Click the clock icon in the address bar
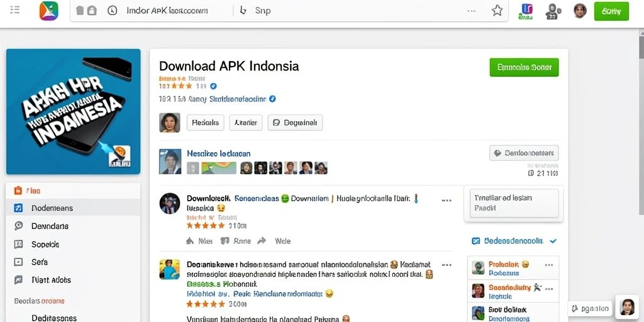This screenshot has height=322, width=644. coord(112,11)
